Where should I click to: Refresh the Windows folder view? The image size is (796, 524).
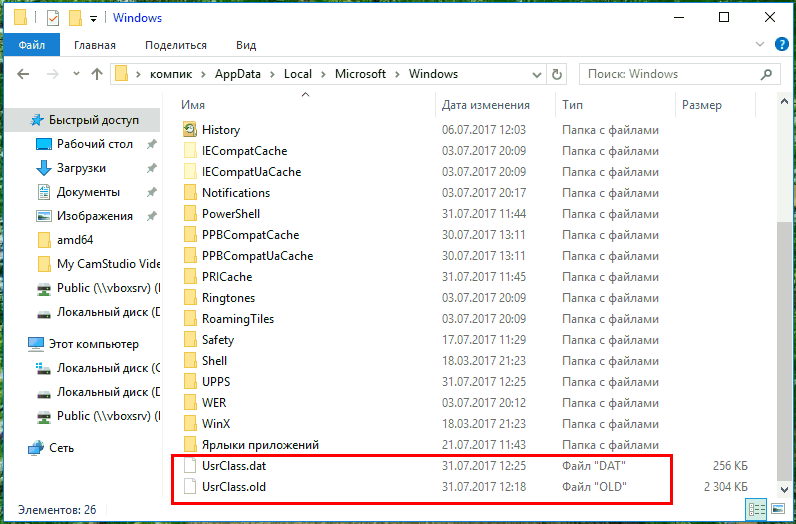pos(556,75)
